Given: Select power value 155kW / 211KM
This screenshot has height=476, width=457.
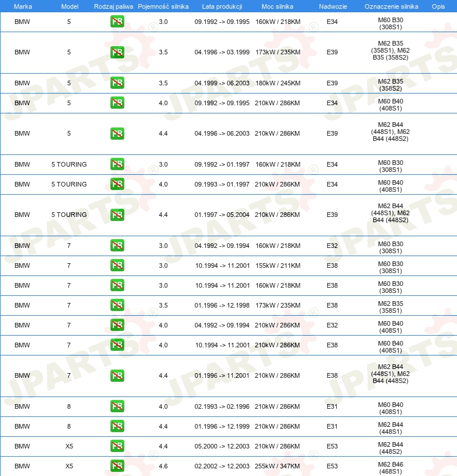Looking at the screenshot, I should [x=278, y=265].
